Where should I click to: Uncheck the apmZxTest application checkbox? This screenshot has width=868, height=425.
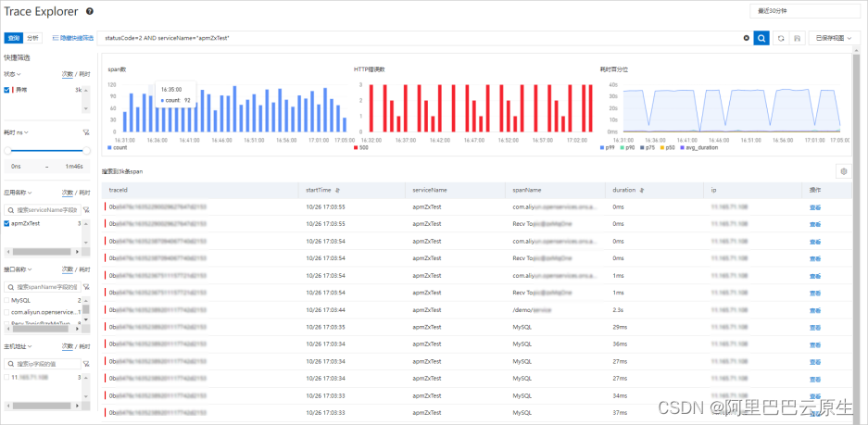[x=6, y=223]
